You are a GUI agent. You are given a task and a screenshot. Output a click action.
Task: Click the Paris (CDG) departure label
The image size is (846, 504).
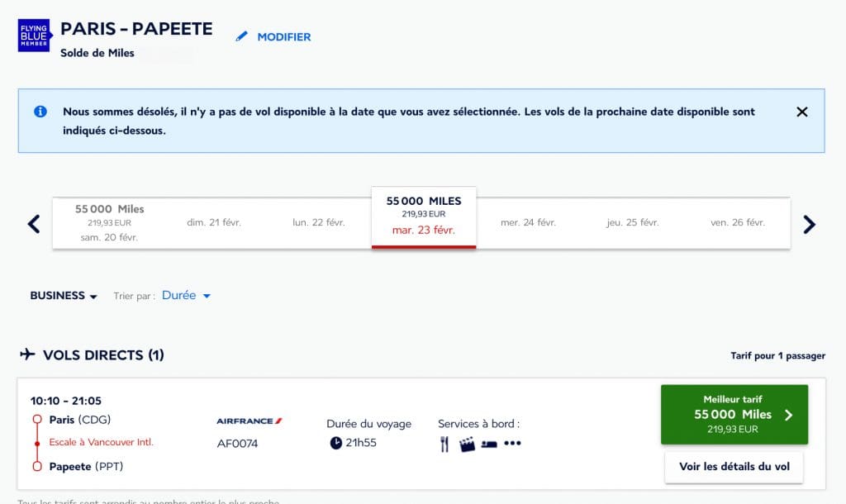tap(80, 419)
